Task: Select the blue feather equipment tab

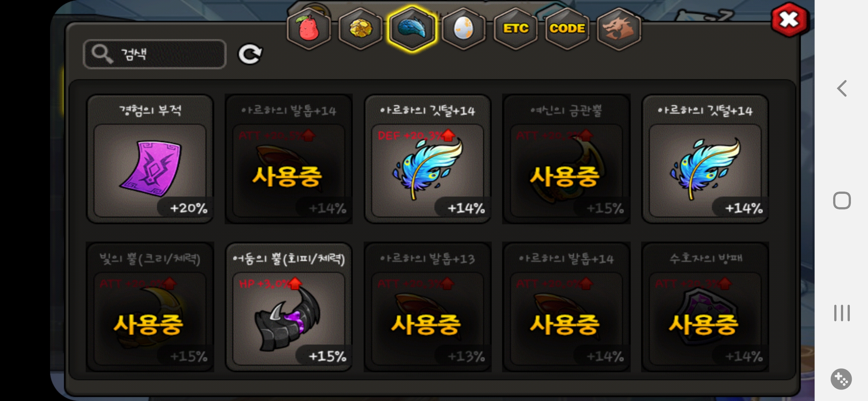Action: tap(412, 29)
